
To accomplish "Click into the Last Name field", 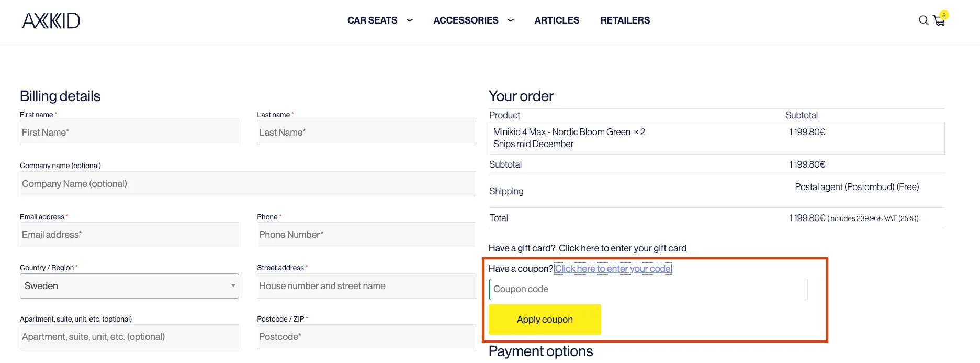I will (x=366, y=133).
